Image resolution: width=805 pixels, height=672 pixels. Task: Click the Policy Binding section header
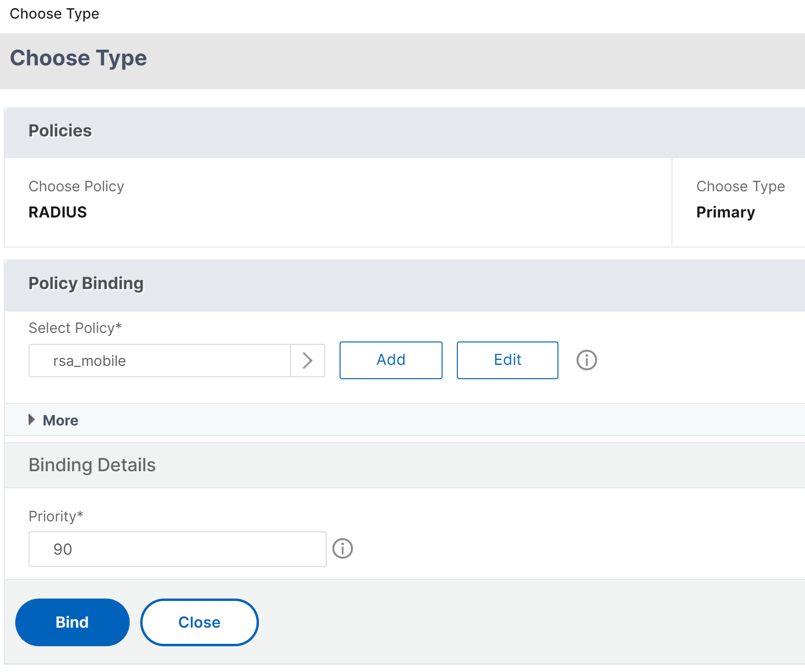(404, 286)
